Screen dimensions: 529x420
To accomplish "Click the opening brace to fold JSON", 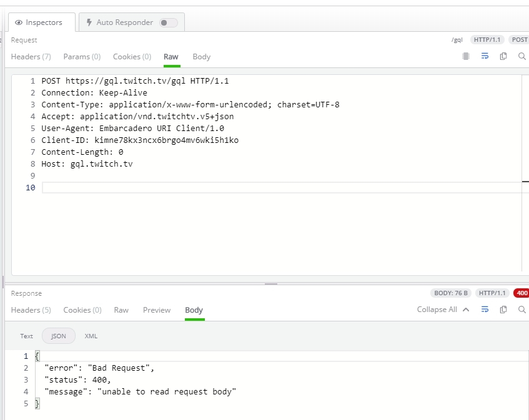I will click(37, 356).
